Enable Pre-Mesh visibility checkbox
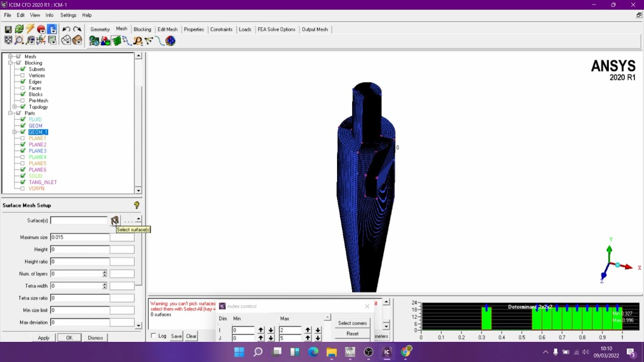Image resolution: width=644 pixels, height=362 pixels. [23, 101]
